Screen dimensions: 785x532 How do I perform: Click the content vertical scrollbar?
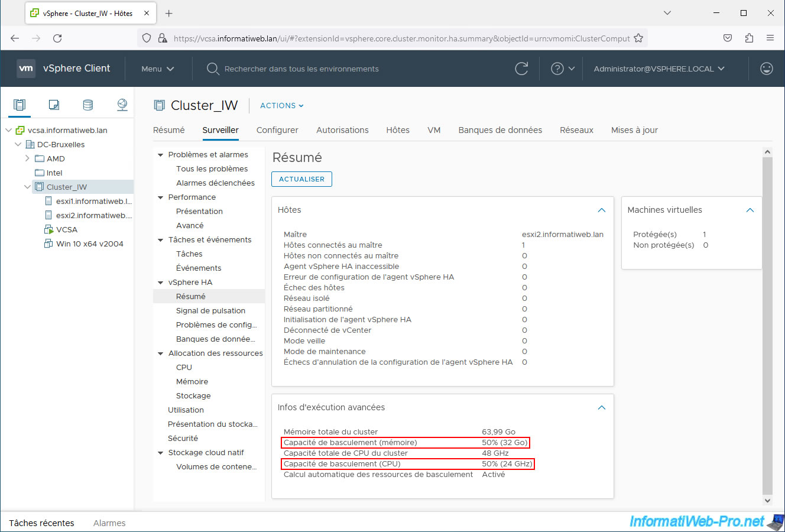[x=767, y=325]
